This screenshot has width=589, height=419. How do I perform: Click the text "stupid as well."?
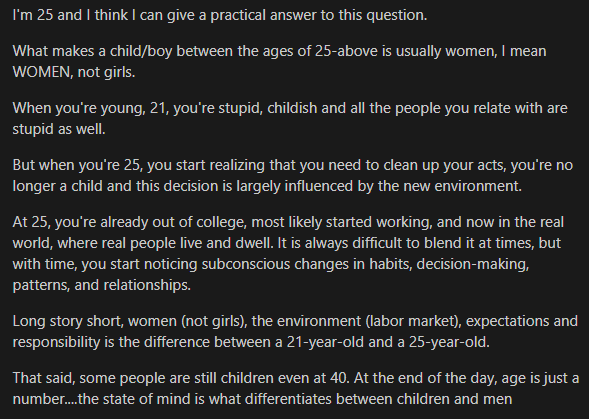pyautogui.click(x=59, y=129)
